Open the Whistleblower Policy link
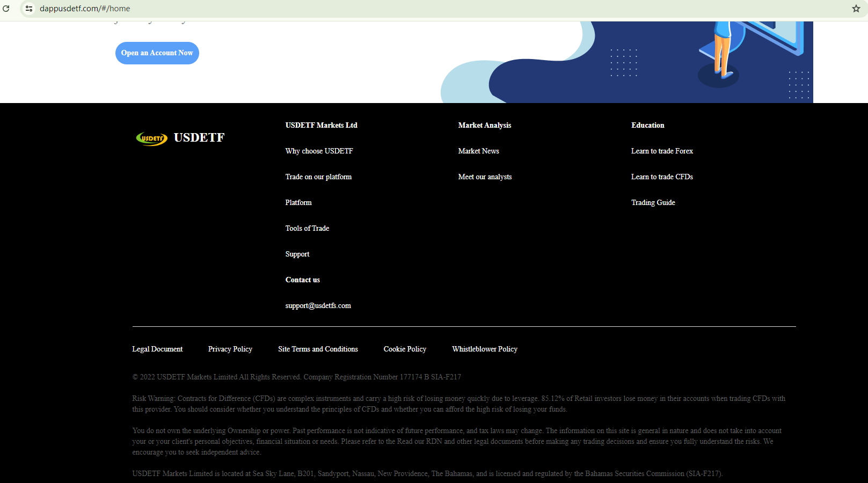Screen dimensions: 868x483 pos(485,349)
